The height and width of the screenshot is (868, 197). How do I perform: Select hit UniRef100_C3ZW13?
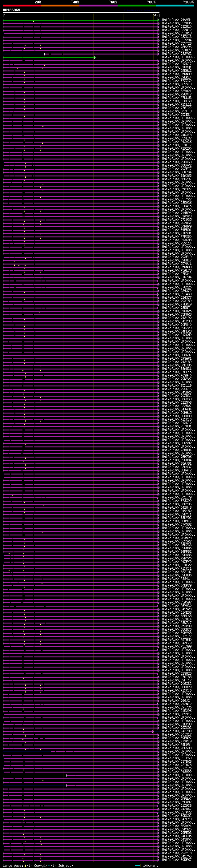pyautogui.click(x=177, y=33)
